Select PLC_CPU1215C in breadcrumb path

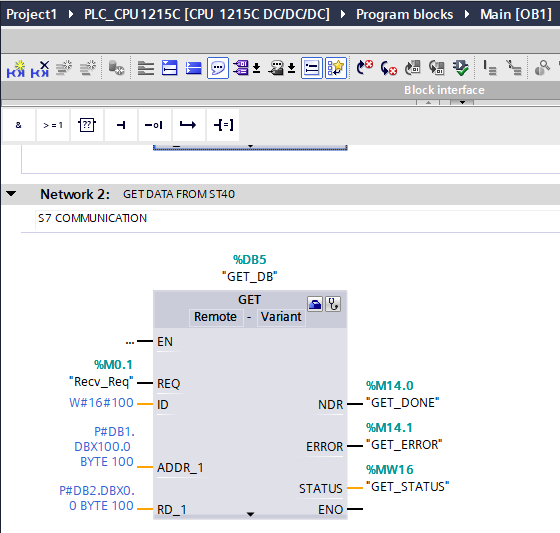point(207,14)
